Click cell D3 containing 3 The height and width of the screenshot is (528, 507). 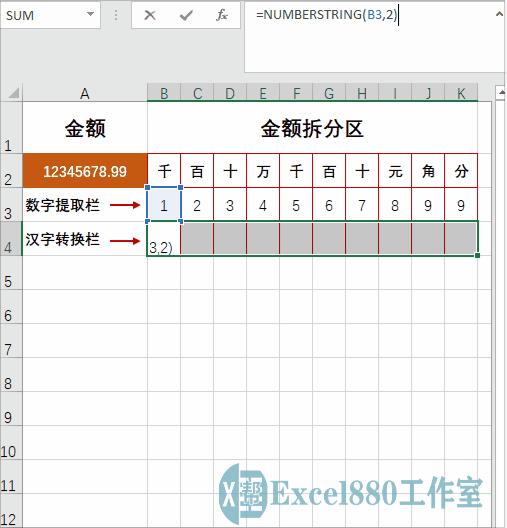tap(230, 205)
